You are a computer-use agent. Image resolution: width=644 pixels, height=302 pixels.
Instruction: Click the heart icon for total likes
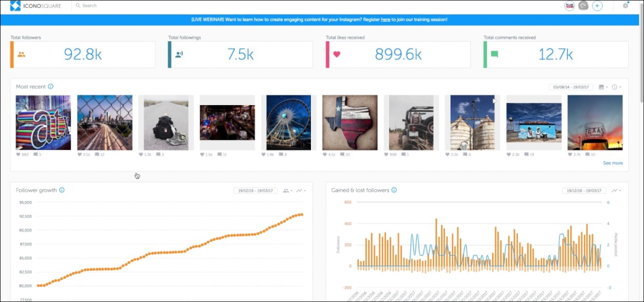[336, 55]
